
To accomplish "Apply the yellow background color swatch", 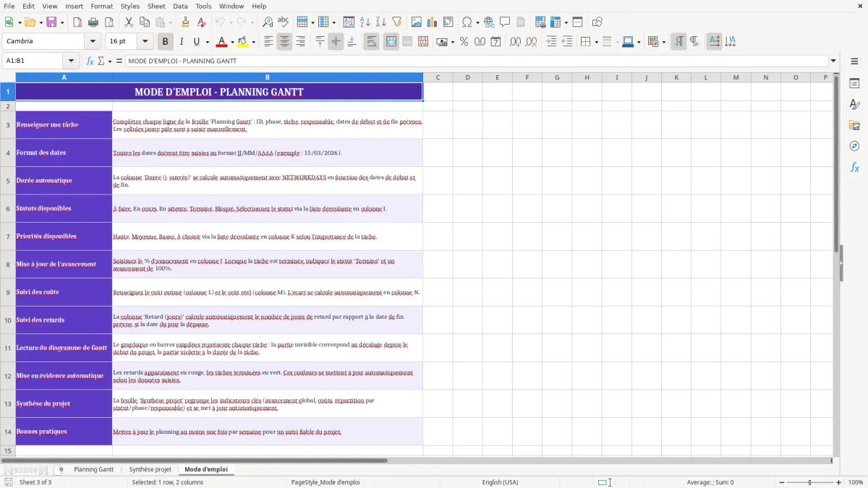I will pyautogui.click(x=243, y=42).
